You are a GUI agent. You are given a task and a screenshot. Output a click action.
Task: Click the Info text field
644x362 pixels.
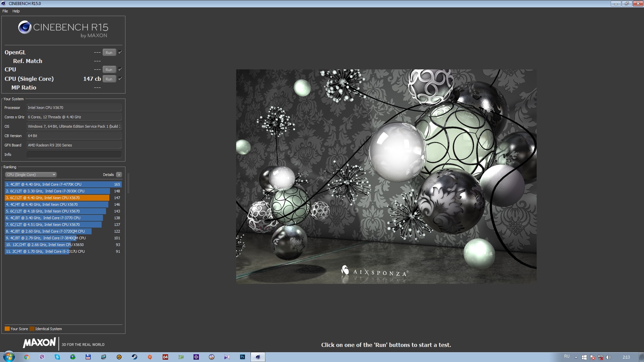click(74, 155)
